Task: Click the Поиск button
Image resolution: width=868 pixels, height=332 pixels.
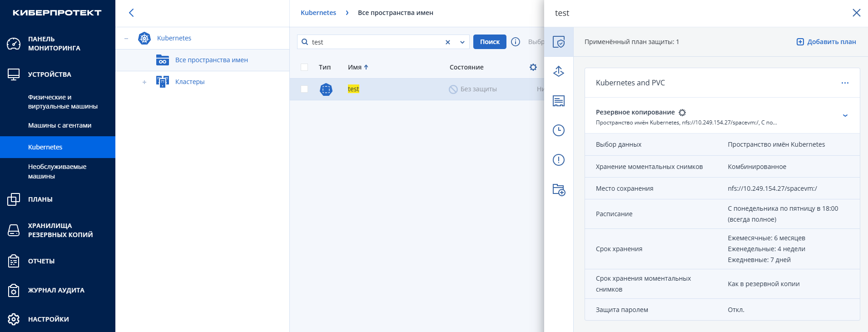Action: pos(490,42)
